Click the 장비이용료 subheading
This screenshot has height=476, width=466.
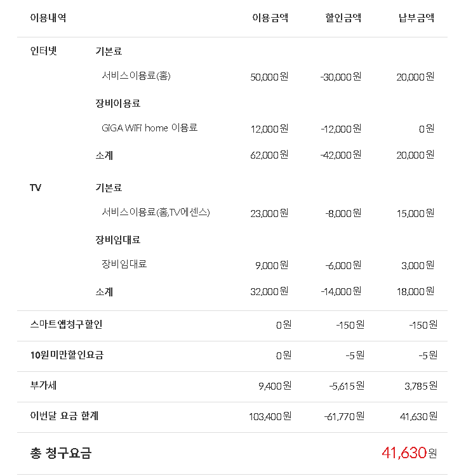coord(117,103)
